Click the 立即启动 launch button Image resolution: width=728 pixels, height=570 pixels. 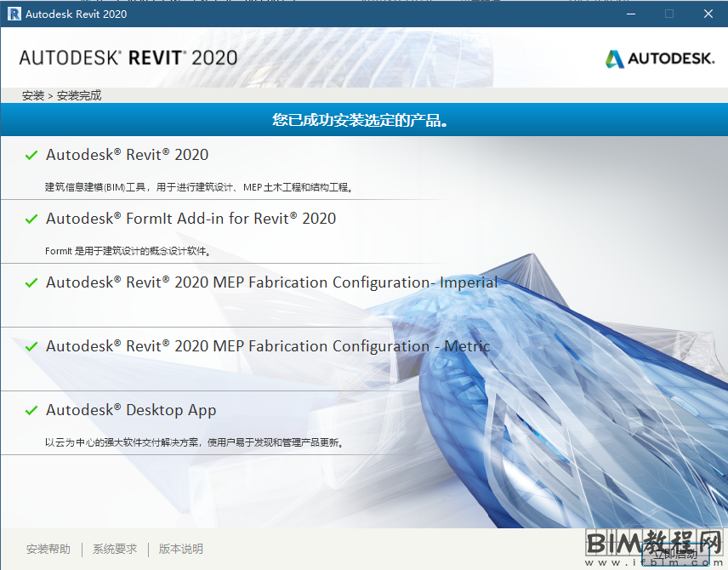(x=676, y=553)
